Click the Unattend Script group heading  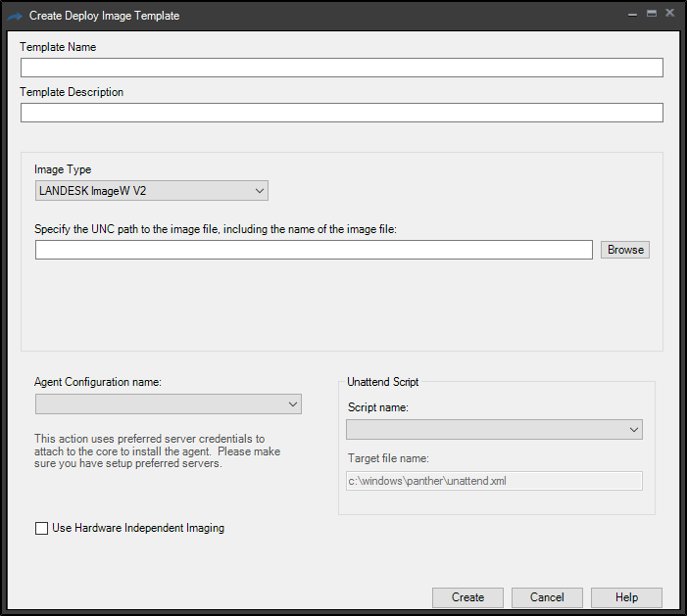pyautogui.click(x=383, y=382)
